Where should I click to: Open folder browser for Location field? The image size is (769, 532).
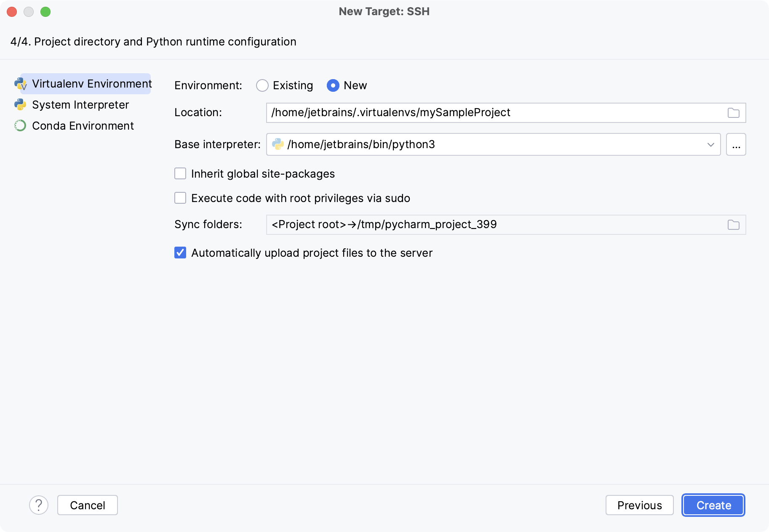tap(733, 112)
